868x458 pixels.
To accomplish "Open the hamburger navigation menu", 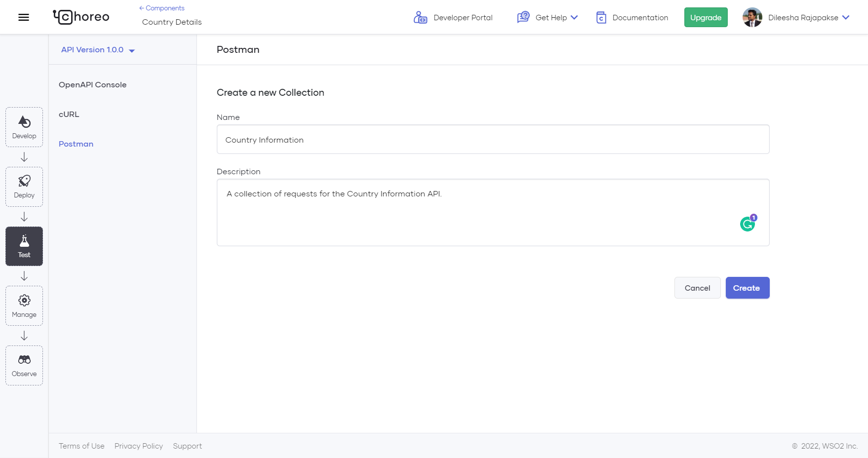I will pyautogui.click(x=24, y=17).
